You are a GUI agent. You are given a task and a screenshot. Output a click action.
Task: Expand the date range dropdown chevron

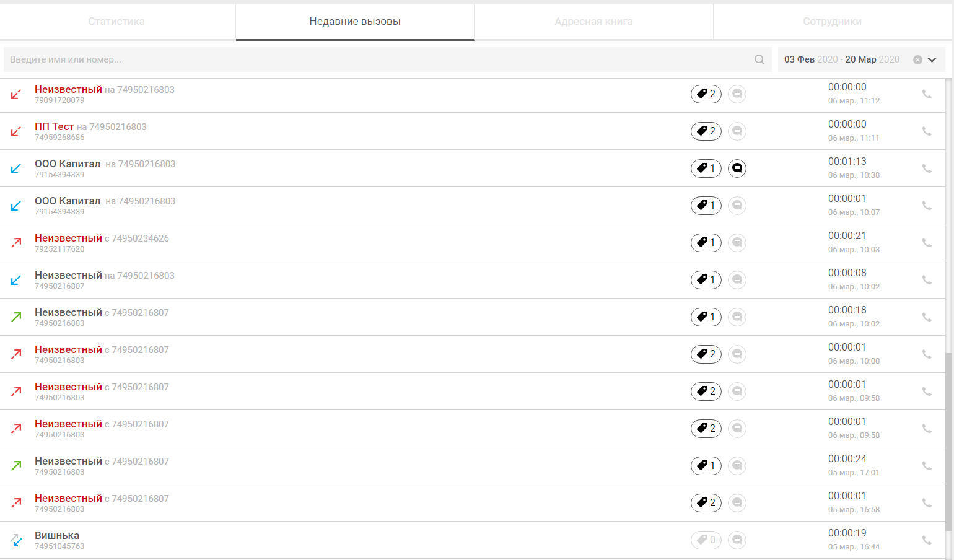click(932, 60)
